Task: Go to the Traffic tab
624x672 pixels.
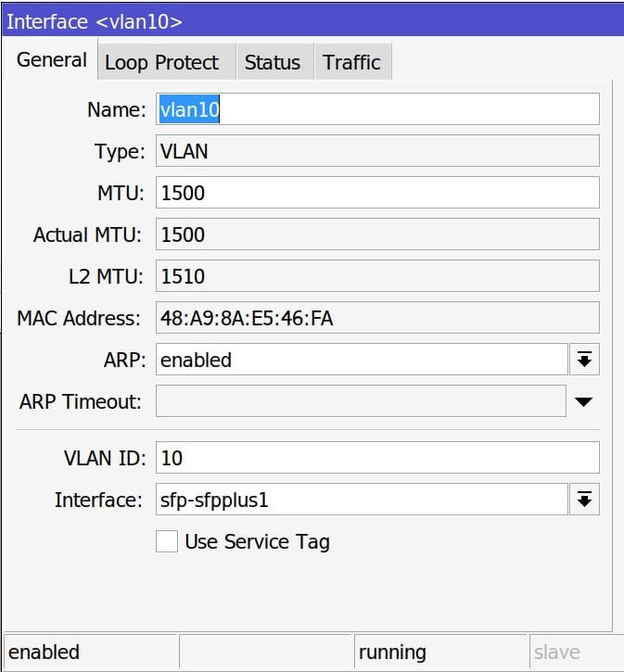Action: [351, 62]
